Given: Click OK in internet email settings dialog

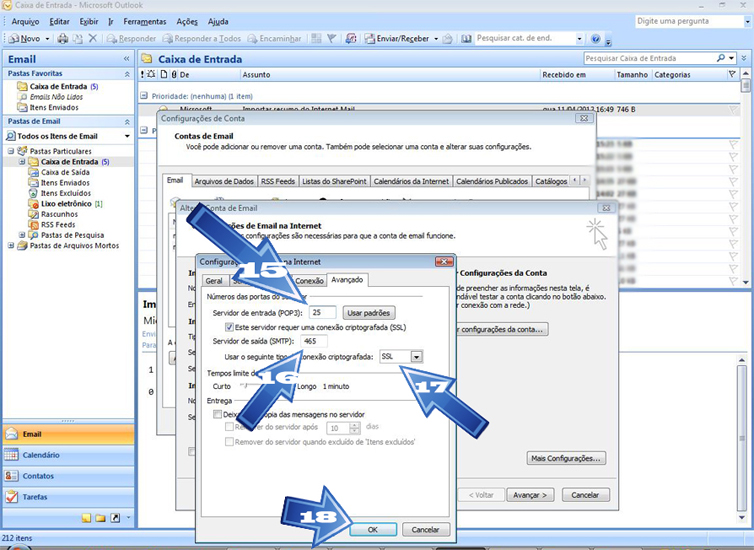Looking at the screenshot, I should point(373,529).
